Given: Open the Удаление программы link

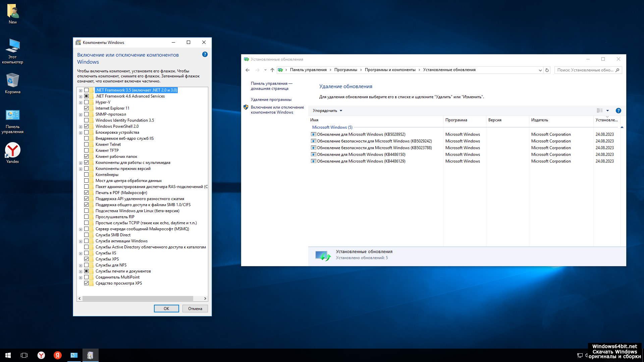Looking at the screenshot, I should coord(271,100).
